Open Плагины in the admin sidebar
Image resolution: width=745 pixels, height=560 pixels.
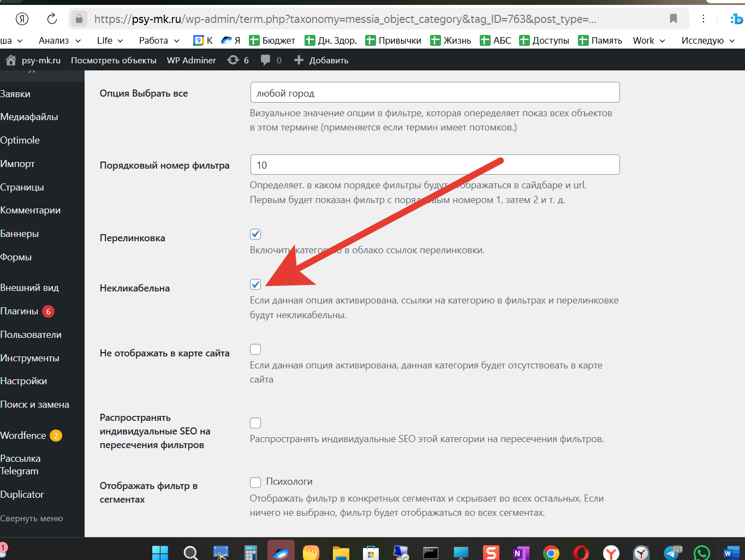coord(20,311)
